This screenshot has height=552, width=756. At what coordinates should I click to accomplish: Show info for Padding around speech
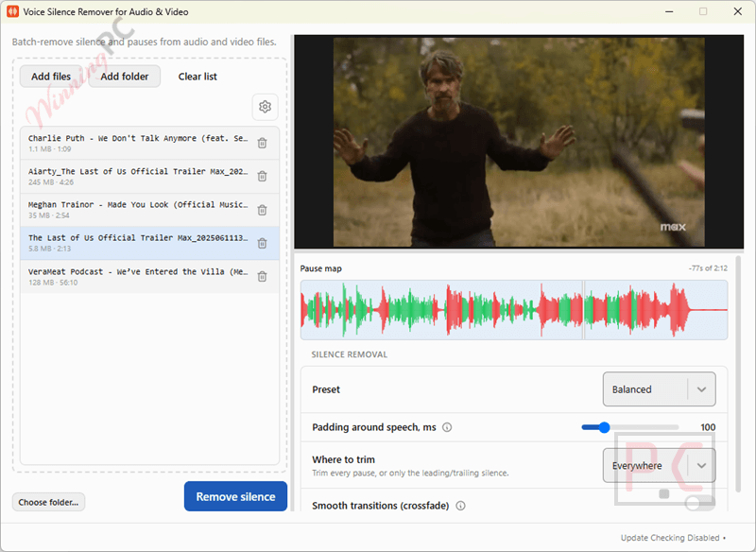point(447,427)
